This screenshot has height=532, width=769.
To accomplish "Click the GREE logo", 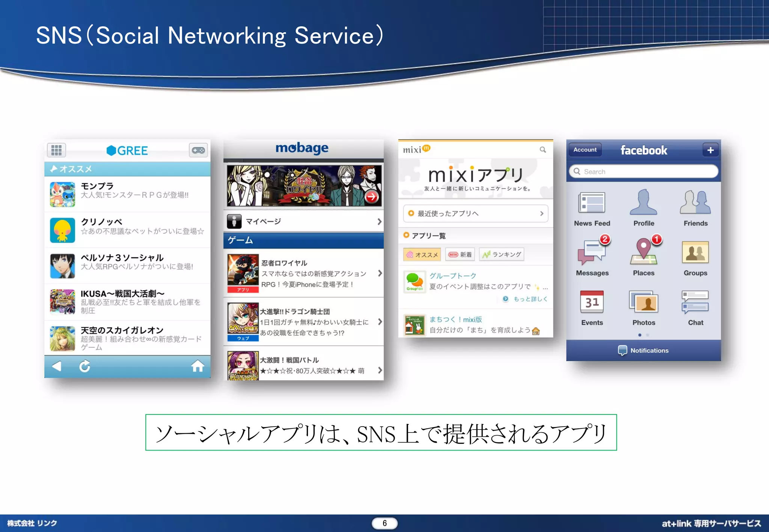I will point(127,150).
